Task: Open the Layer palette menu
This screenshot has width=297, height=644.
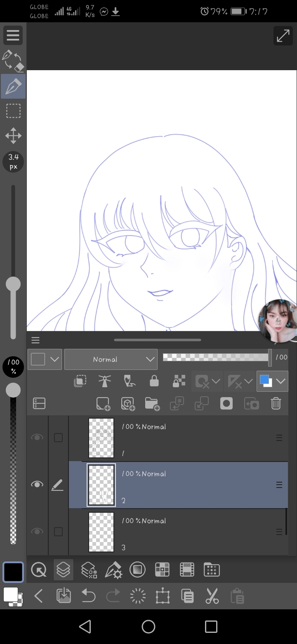Action: (35, 340)
